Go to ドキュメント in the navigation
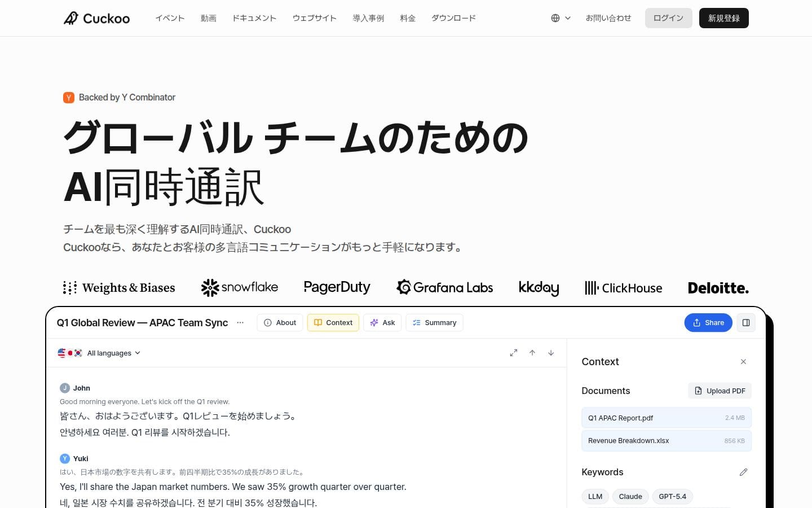This screenshot has height=508, width=812. click(254, 18)
